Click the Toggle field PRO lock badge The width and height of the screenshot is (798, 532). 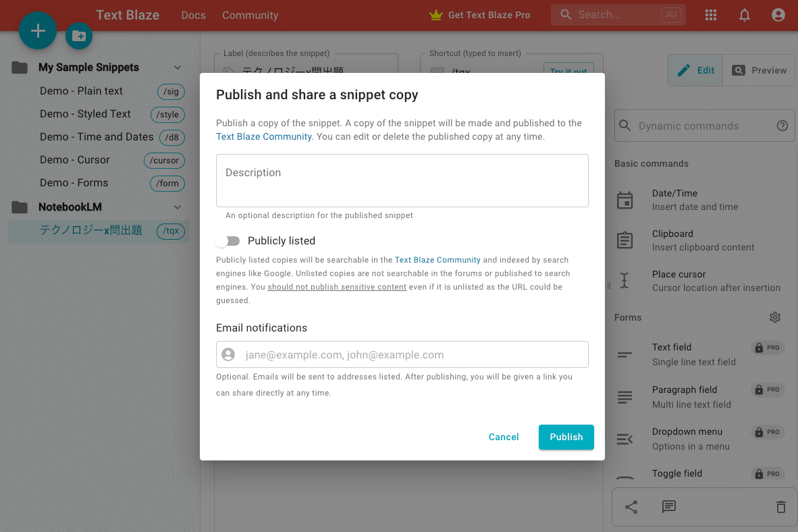[768, 474]
